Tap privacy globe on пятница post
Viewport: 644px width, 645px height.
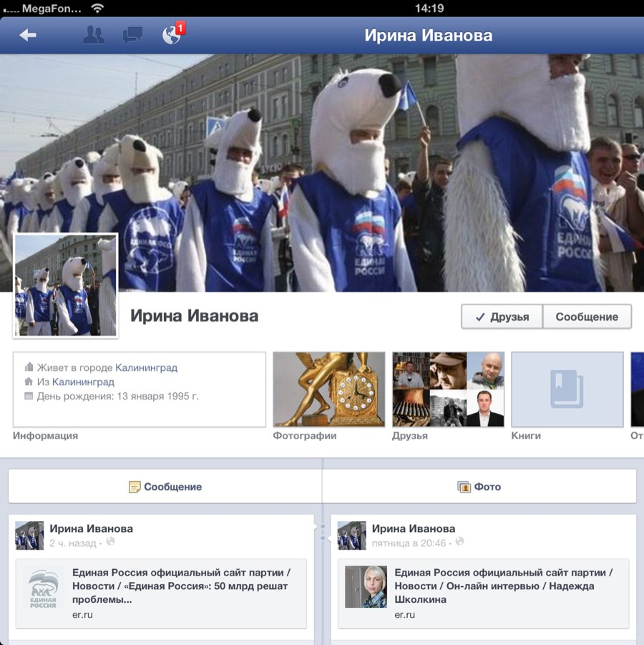pyautogui.click(x=459, y=543)
